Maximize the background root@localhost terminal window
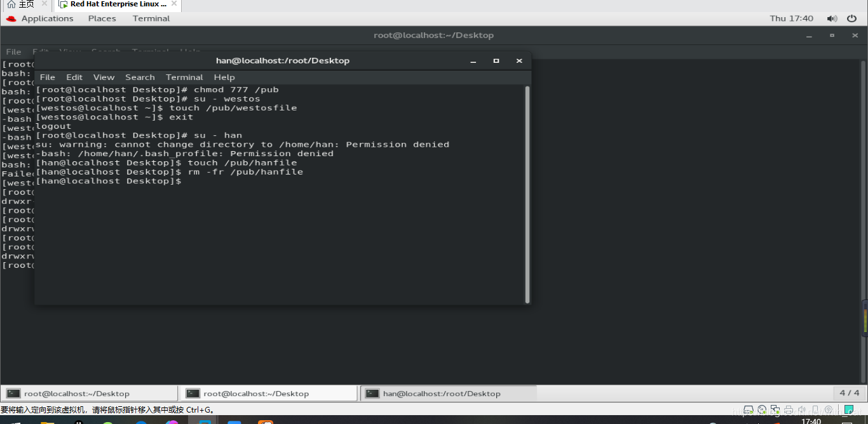Viewport: 868px width, 424px height. 832,36
